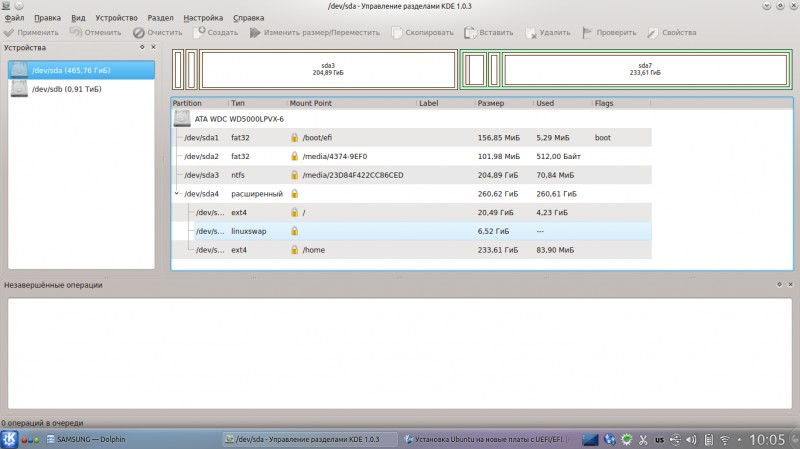Sort by Flags column header
The width and height of the screenshot is (800, 449).
point(622,103)
